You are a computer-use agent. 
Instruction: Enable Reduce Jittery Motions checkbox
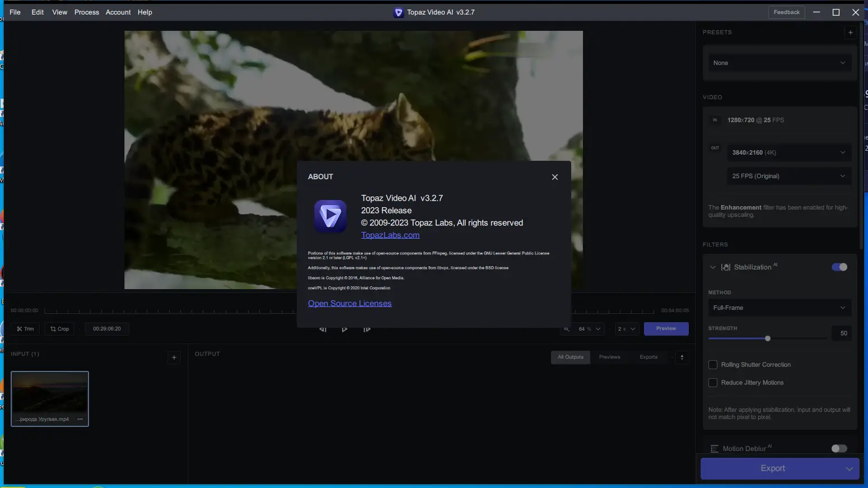tap(713, 383)
